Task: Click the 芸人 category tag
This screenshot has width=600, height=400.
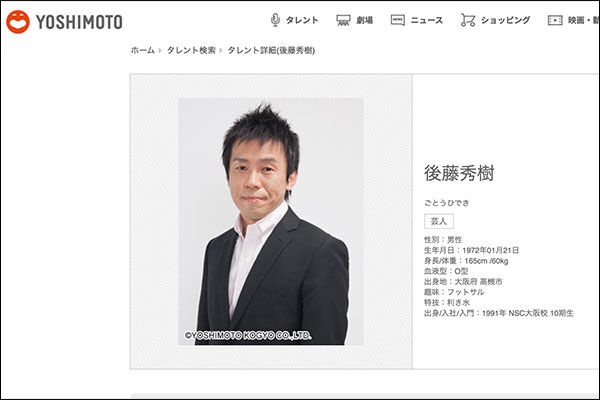Action: [439, 220]
